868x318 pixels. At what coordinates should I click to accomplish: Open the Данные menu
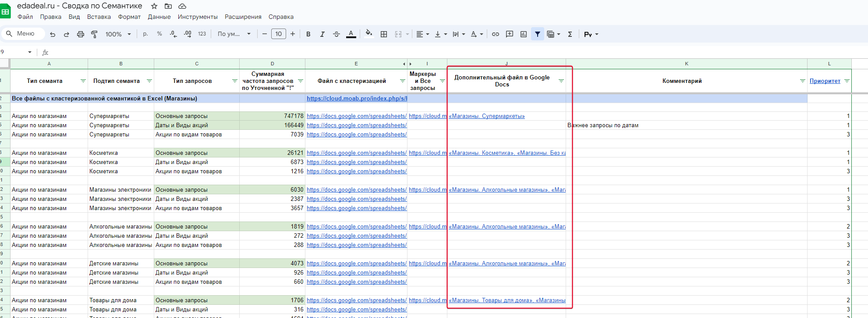click(159, 17)
